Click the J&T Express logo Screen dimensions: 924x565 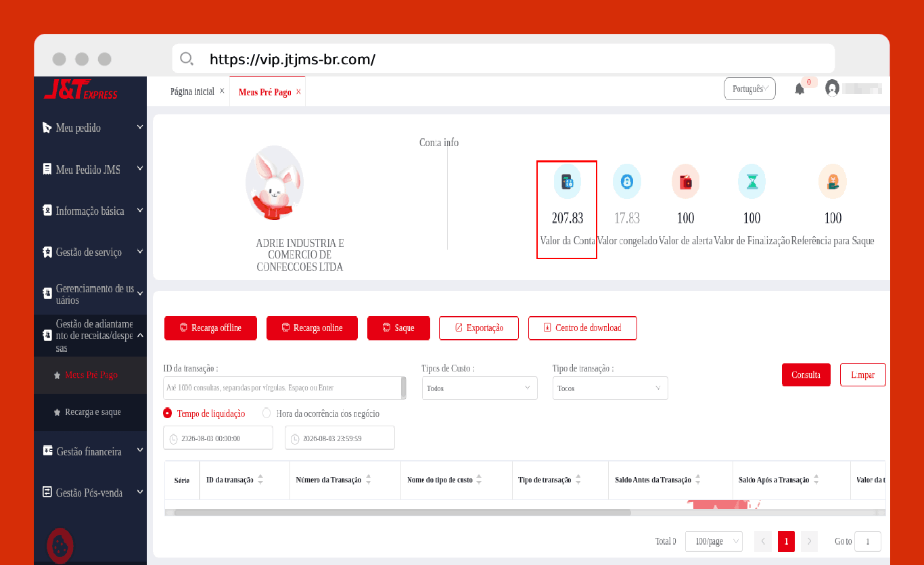(80, 89)
